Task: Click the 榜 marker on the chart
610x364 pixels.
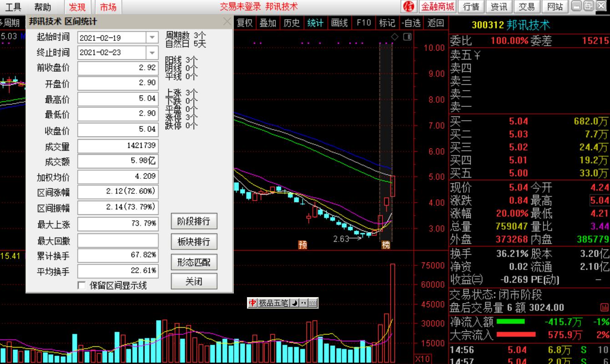Action: (386, 245)
